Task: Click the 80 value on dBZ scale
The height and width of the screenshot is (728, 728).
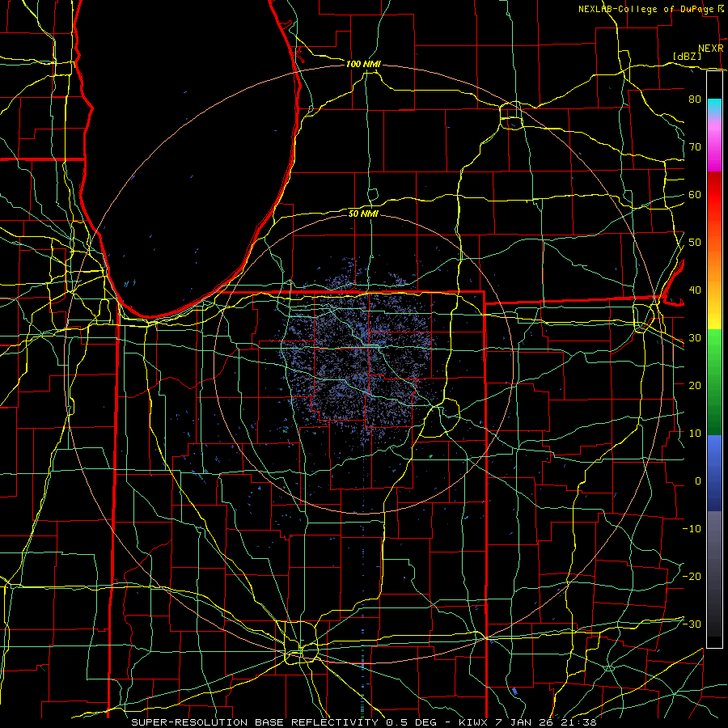Action: pyautogui.click(x=695, y=99)
